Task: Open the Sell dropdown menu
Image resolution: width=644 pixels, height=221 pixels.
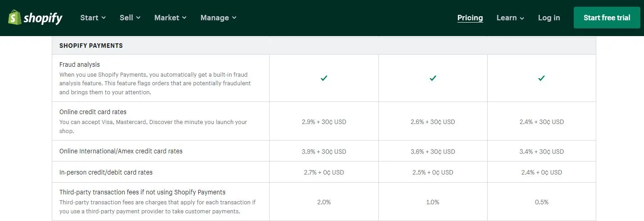Action: click(x=130, y=18)
